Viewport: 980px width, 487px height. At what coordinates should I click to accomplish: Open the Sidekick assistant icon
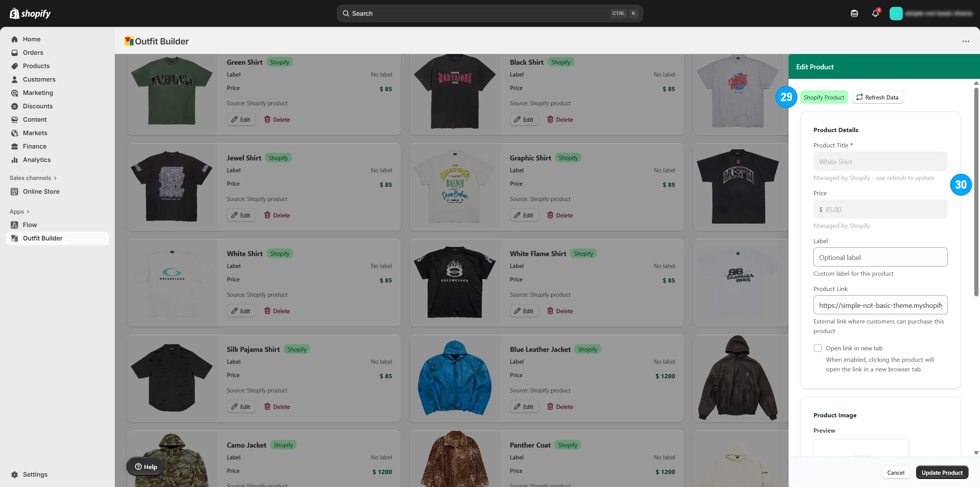pyautogui.click(x=854, y=13)
